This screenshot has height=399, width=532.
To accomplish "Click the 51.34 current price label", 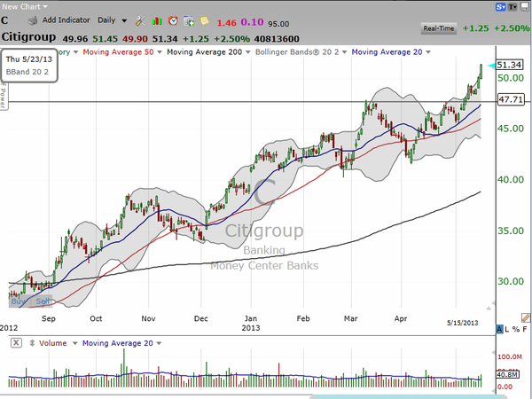I will (510, 65).
